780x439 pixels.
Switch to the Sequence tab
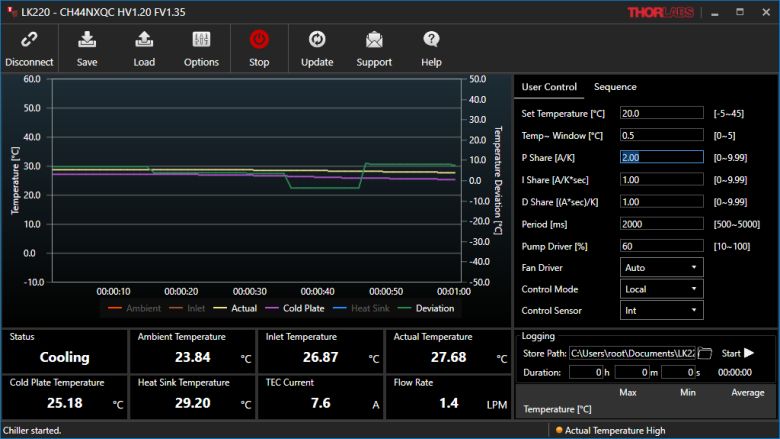click(x=615, y=87)
